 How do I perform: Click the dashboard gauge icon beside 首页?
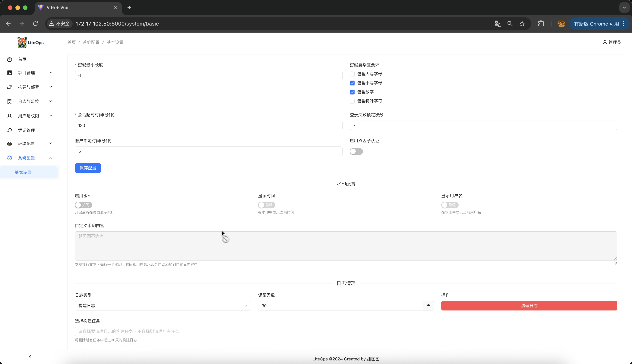click(10, 60)
